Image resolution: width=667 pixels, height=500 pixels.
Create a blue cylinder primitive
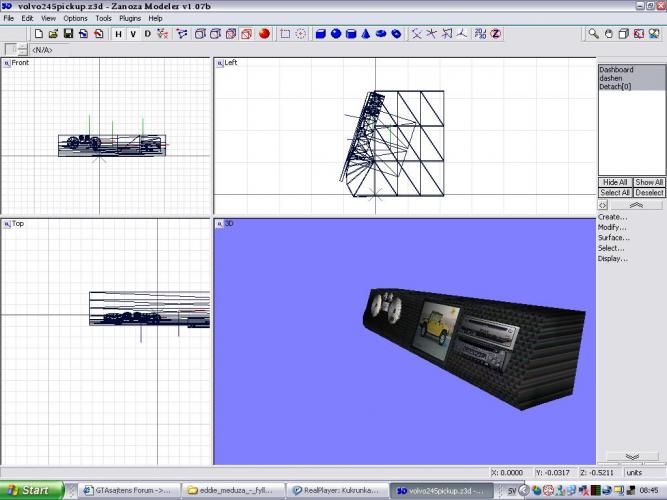[x=350, y=33]
